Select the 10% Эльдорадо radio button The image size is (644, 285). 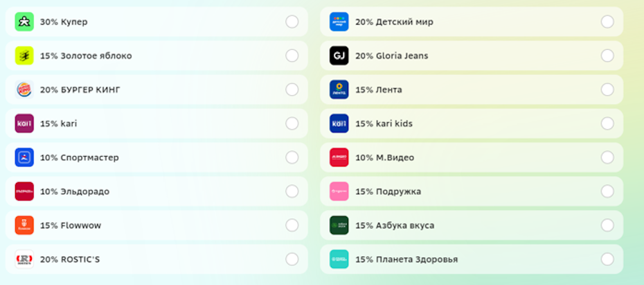(x=292, y=191)
